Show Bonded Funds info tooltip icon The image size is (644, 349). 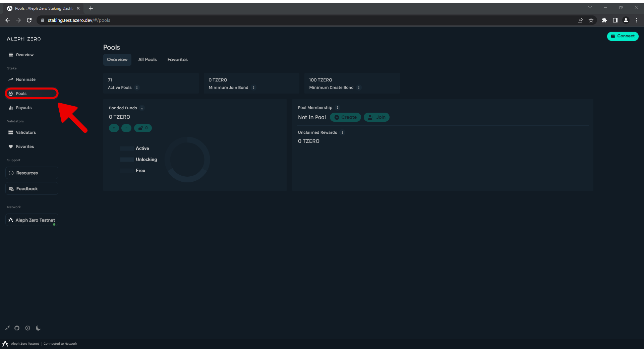[142, 108]
